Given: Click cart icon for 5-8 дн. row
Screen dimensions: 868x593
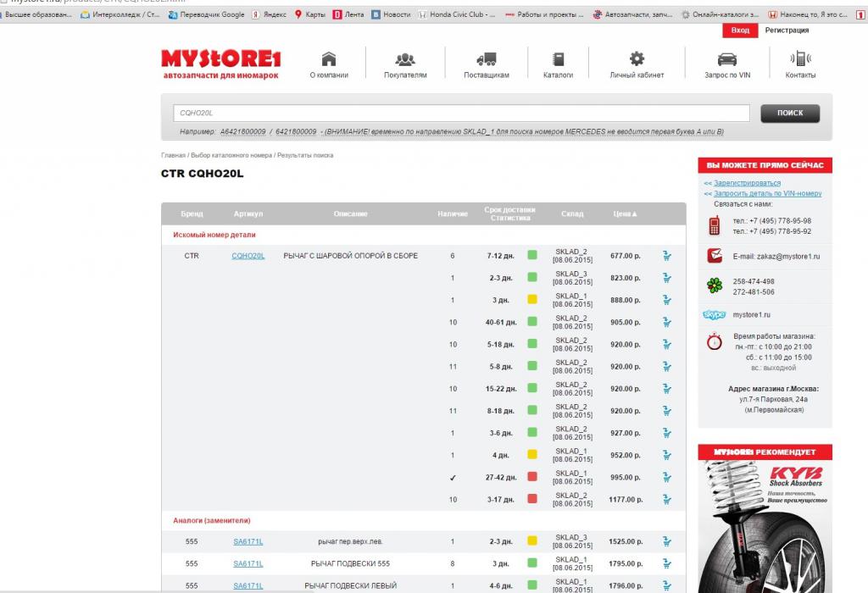Looking at the screenshot, I should (x=667, y=366).
